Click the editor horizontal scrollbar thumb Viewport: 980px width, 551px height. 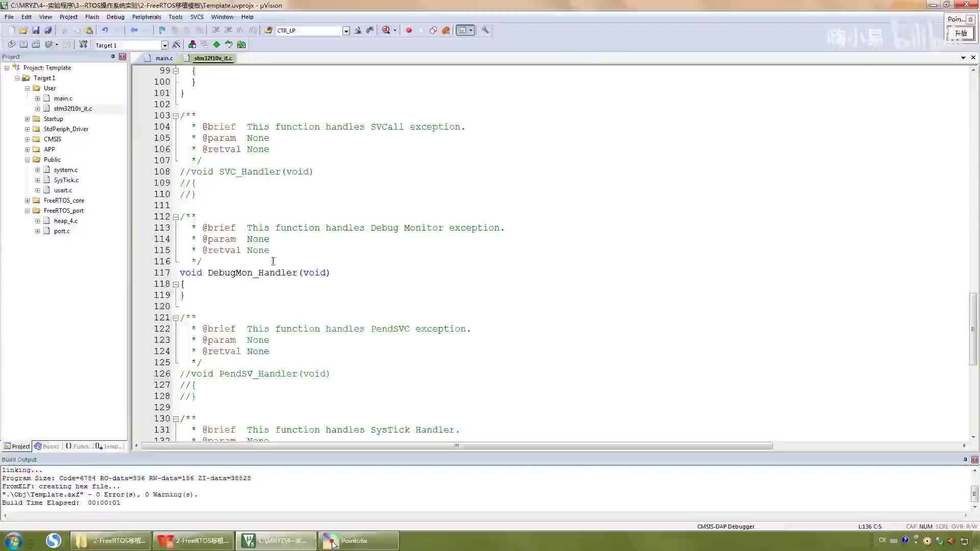click(457, 446)
